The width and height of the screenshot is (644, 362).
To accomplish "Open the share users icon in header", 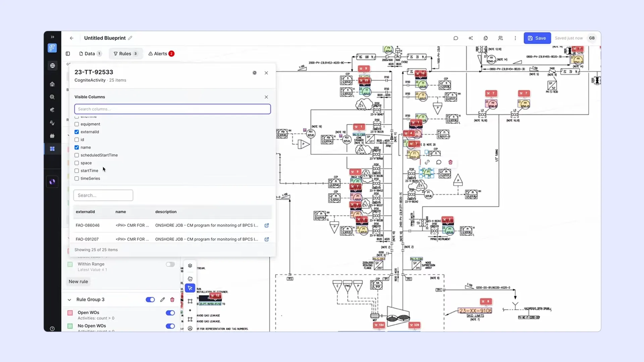I will pyautogui.click(x=500, y=38).
